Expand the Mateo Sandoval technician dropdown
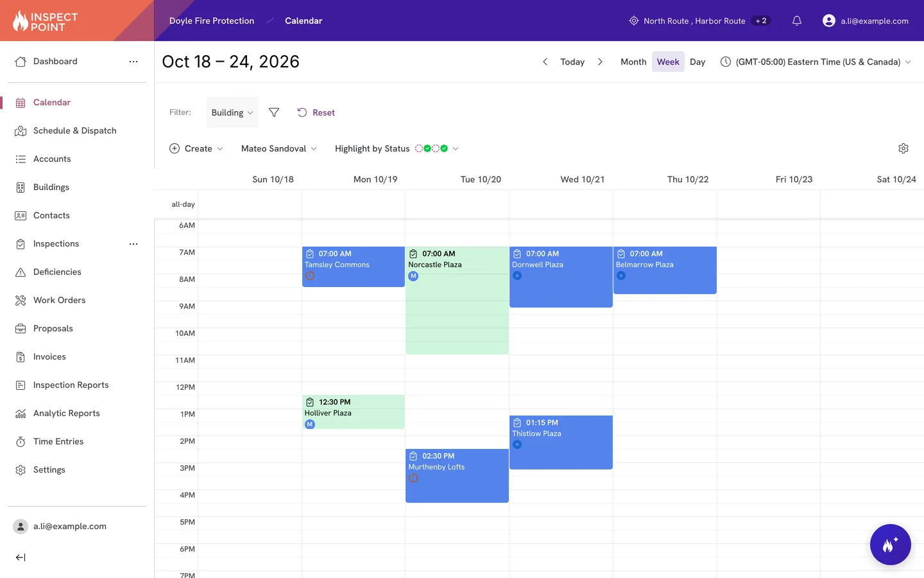This screenshot has width=924, height=578. point(279,148)
